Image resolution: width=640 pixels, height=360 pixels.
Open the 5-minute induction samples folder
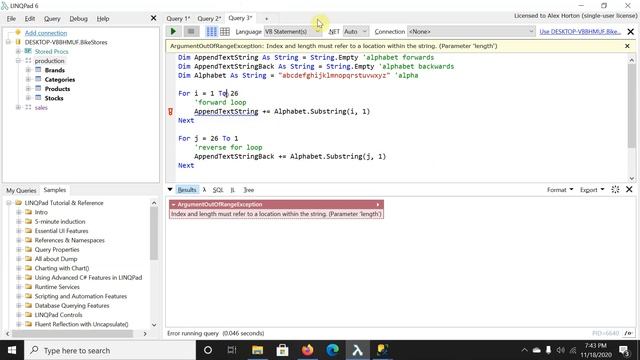60,221
